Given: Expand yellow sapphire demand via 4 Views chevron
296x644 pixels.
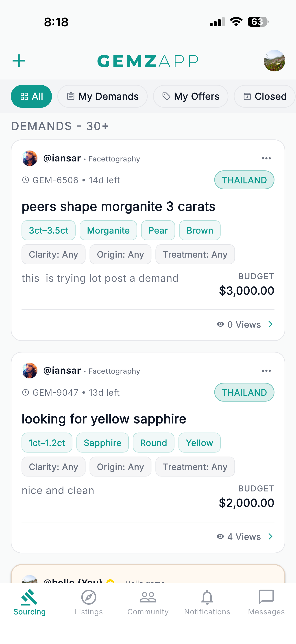Looking at the screenshot, I should tap(270, 536).
